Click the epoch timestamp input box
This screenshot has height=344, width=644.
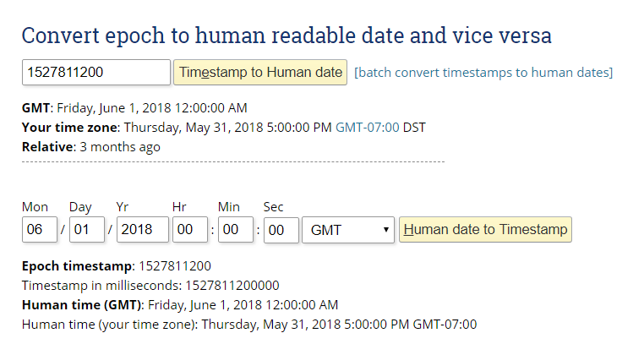pos(96,73)
